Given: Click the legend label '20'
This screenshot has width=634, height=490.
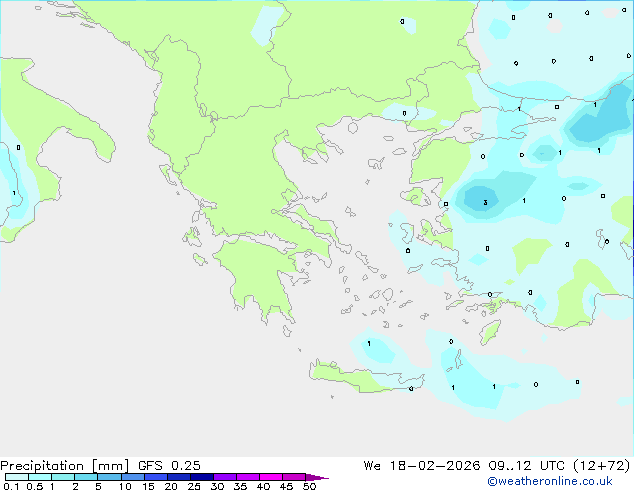Looking at the screenshot, I should click(x=171, y=486).
